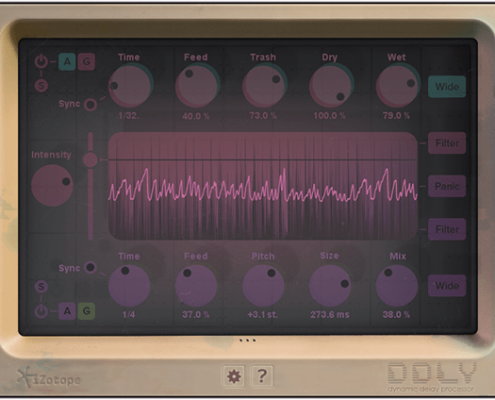Solo the grain delay with bottom S
495x400 pixels.
[x=41, y=287]
